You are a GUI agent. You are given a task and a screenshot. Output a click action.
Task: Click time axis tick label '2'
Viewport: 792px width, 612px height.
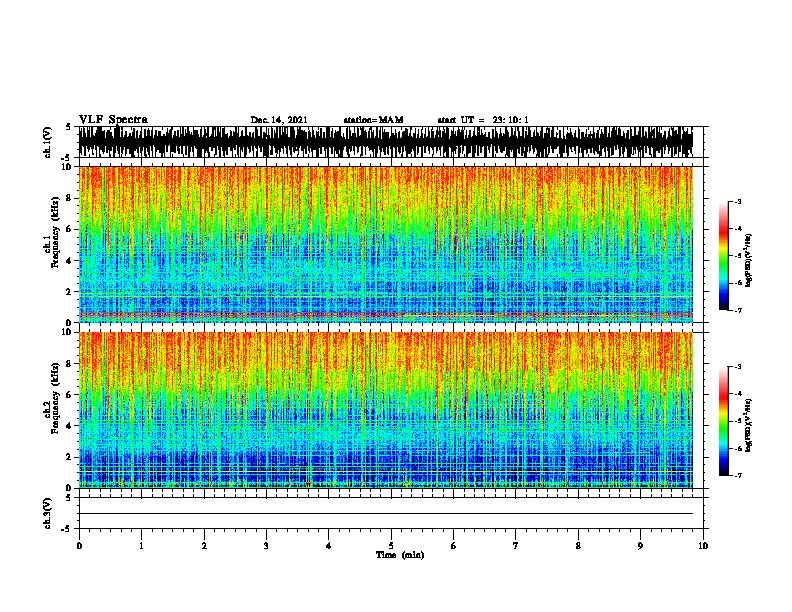click(x=204, y=546)
